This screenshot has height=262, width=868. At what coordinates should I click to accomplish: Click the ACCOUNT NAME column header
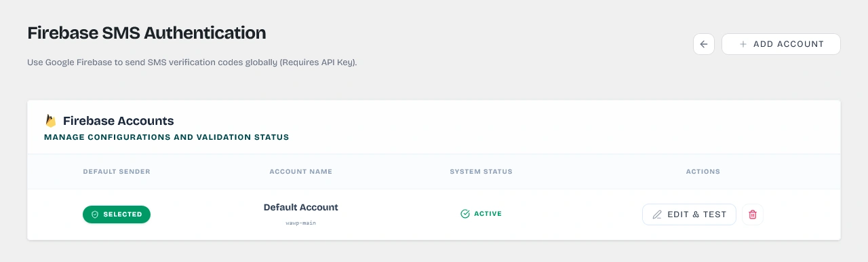coord(300,172)
